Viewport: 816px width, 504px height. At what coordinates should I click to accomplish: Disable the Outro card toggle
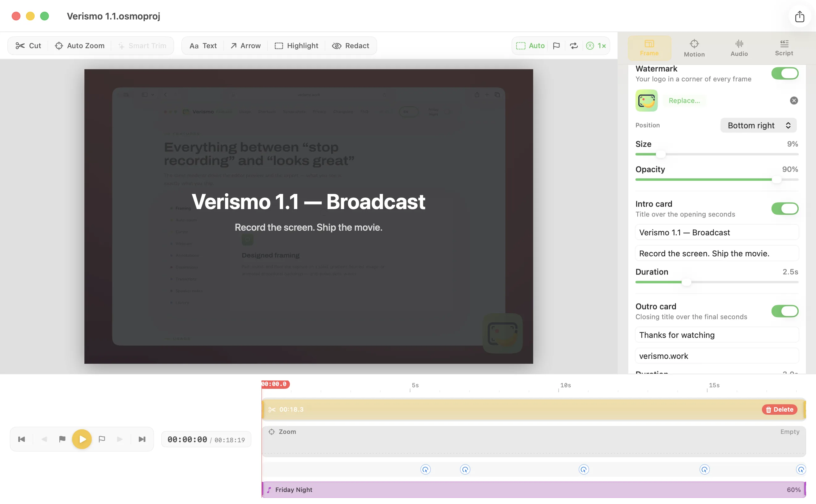[785, 311]
